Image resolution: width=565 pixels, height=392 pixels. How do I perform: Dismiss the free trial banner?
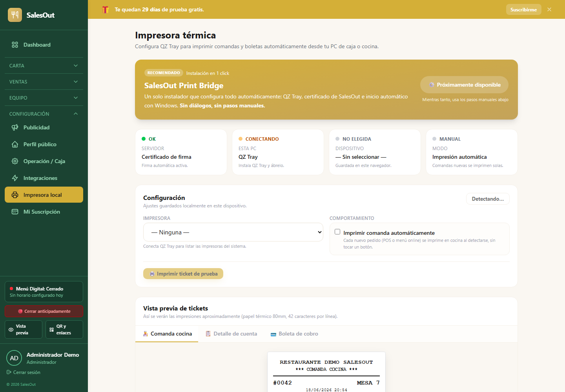(549, 9)
